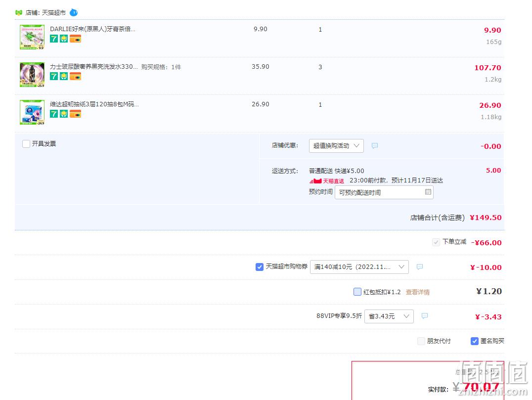Open the 超值换购活动 store discount dropdown
Image resolution: width=532 pixels, height=400 pixels.
click(x=336, y=145)
